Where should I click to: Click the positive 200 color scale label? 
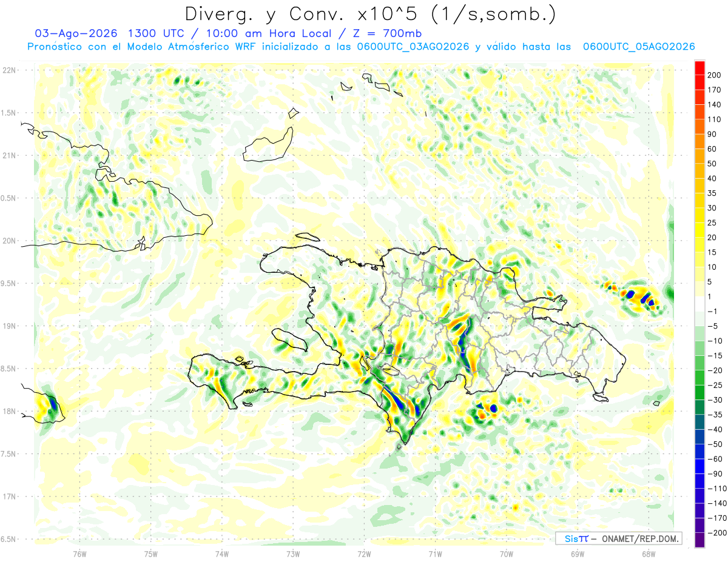[715, 75]
